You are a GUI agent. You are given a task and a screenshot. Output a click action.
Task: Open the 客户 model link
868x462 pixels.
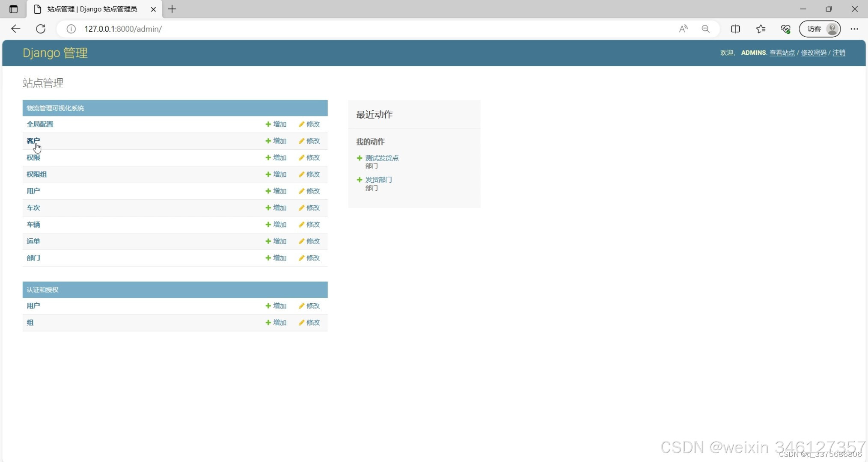pyautogui.click(x=33, y=141)
